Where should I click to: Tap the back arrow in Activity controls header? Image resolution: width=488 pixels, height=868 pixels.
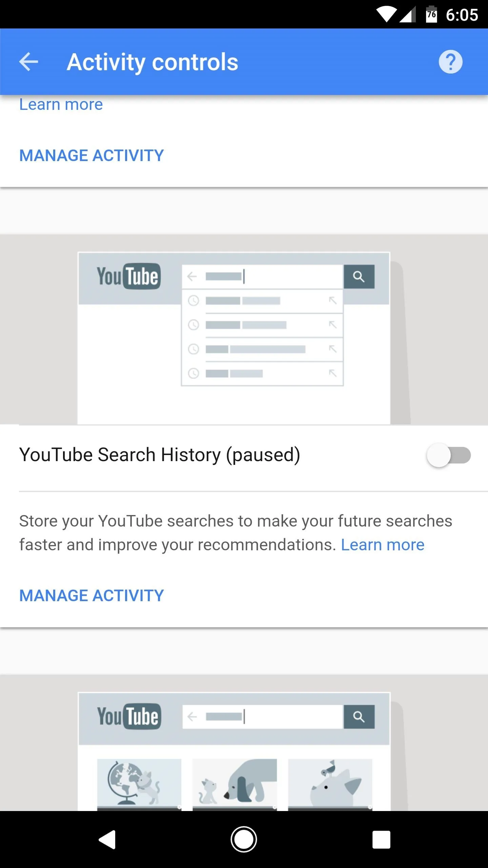[29, 62]
